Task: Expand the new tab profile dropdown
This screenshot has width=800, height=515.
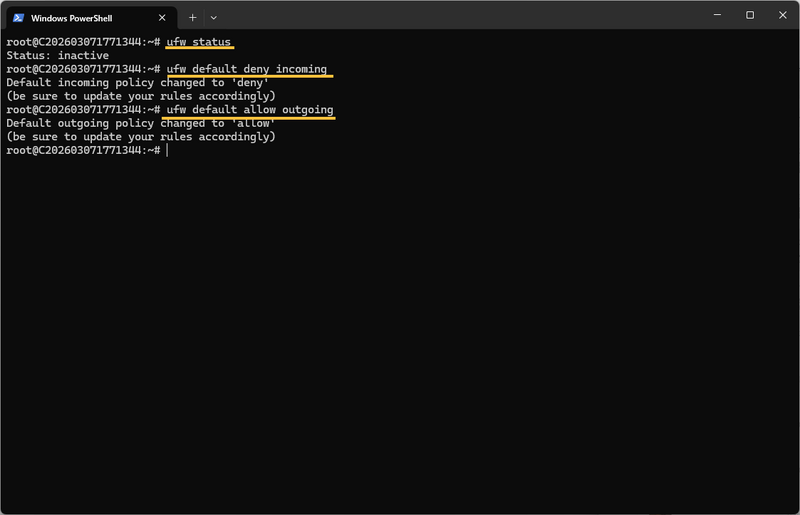Action: (x=213, y=17)
